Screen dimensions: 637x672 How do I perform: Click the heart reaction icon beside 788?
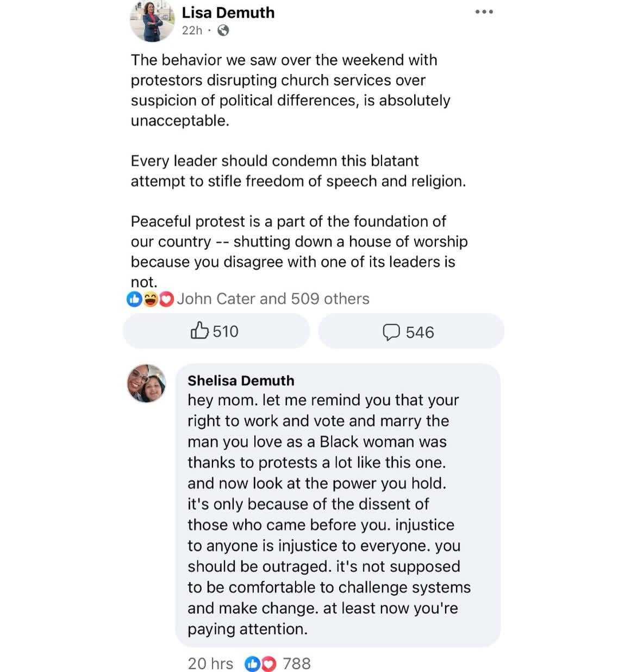(x=268, y=663)
